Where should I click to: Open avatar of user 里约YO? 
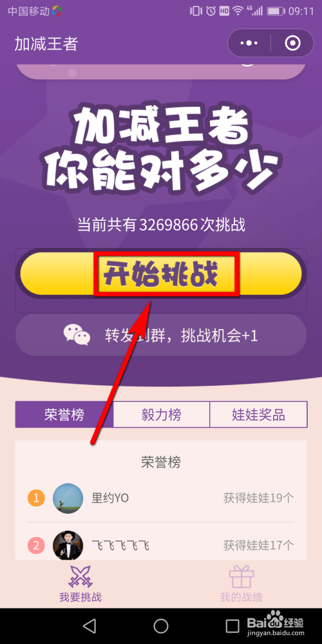click(x=68, y=498)
